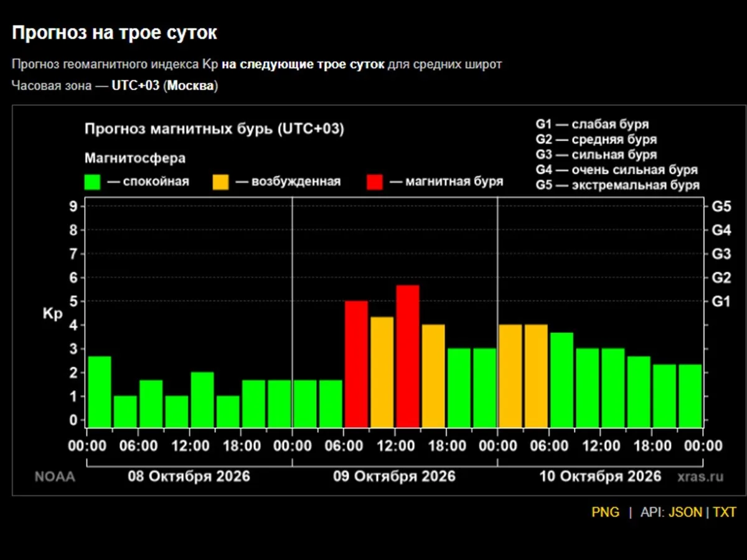Click the number 9 on the Kp axis
Viewport: 747px width, 560px height.
[73, 206]
